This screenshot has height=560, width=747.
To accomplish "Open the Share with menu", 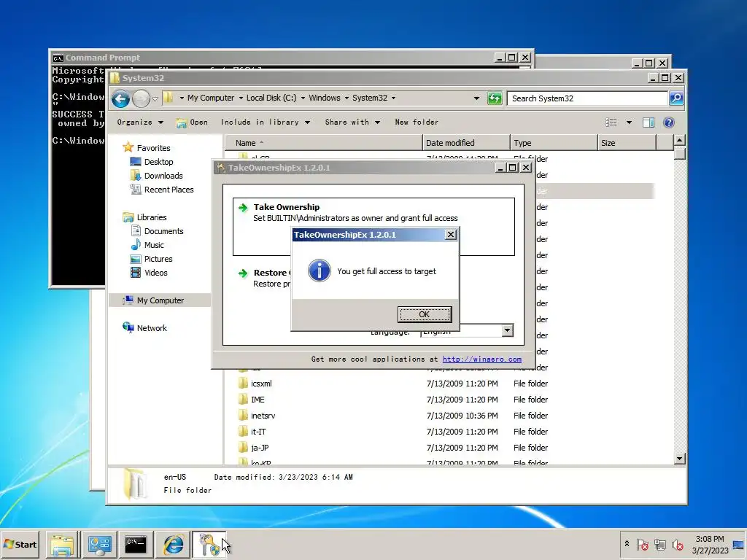I will click(x=352, y=122).
